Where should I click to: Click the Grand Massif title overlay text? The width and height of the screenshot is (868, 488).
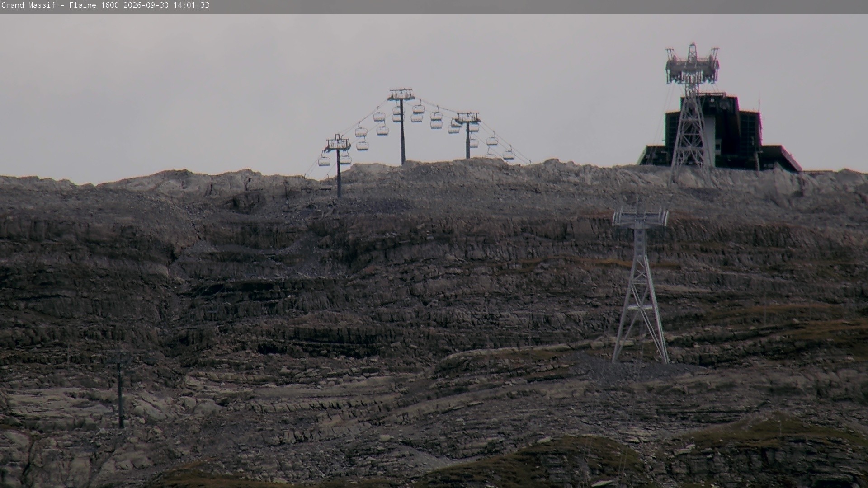click(28, 5)
